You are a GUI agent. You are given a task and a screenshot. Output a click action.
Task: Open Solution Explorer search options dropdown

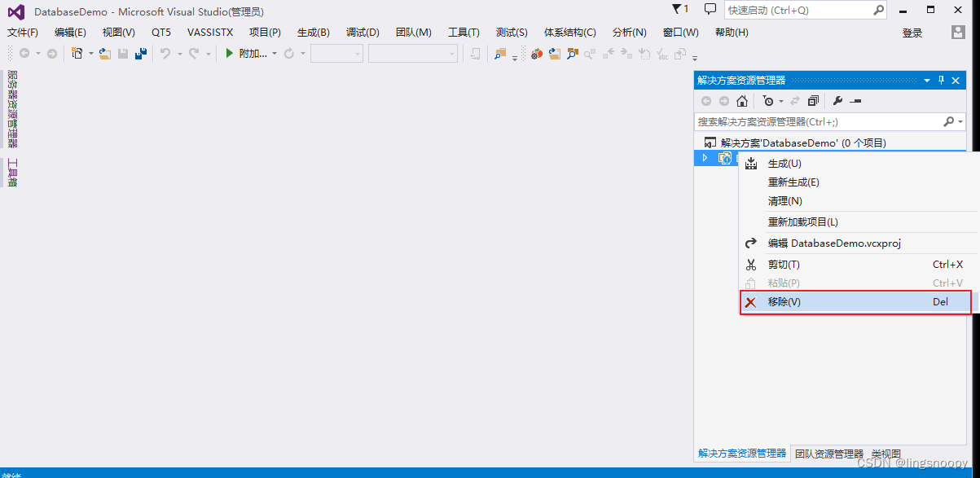pos(961,121)
